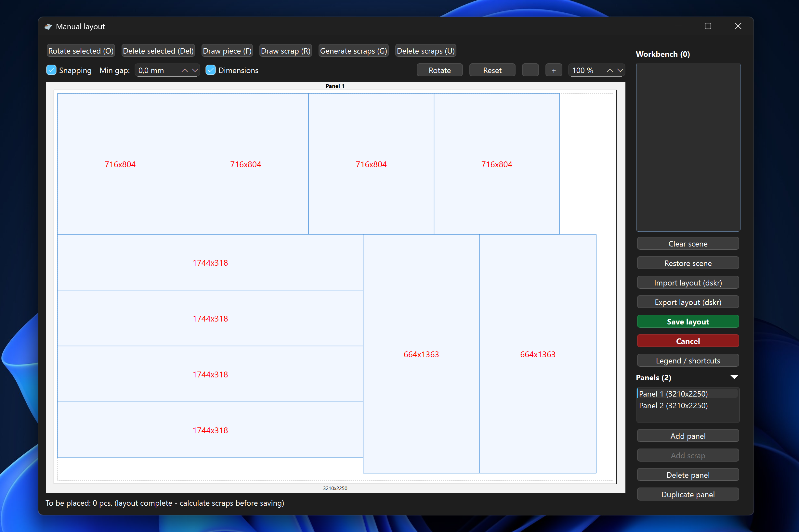Viewport: 799px width, 532px height.
Task: Open the Min gap dropdown
Action: [195, 70]
